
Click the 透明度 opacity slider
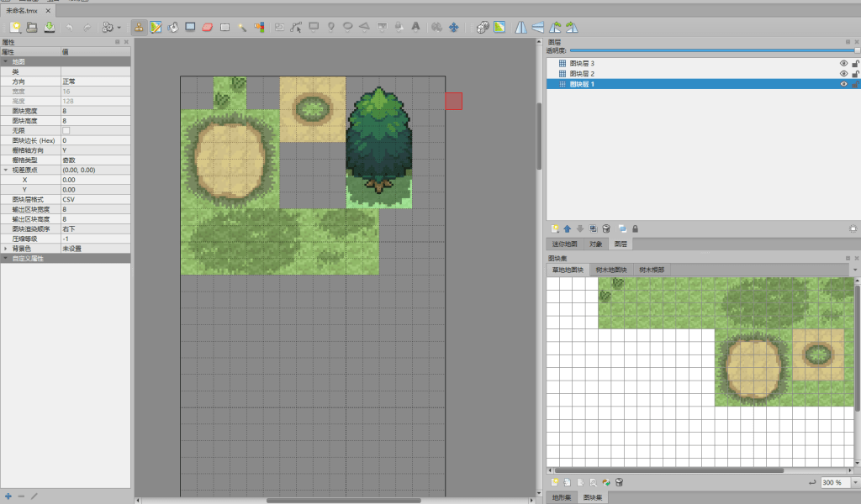[x=715, y=50]
